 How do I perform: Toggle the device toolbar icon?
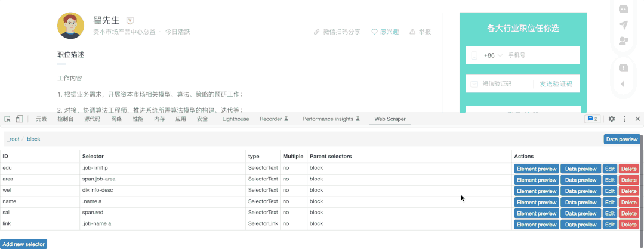[x=19, y=119]
